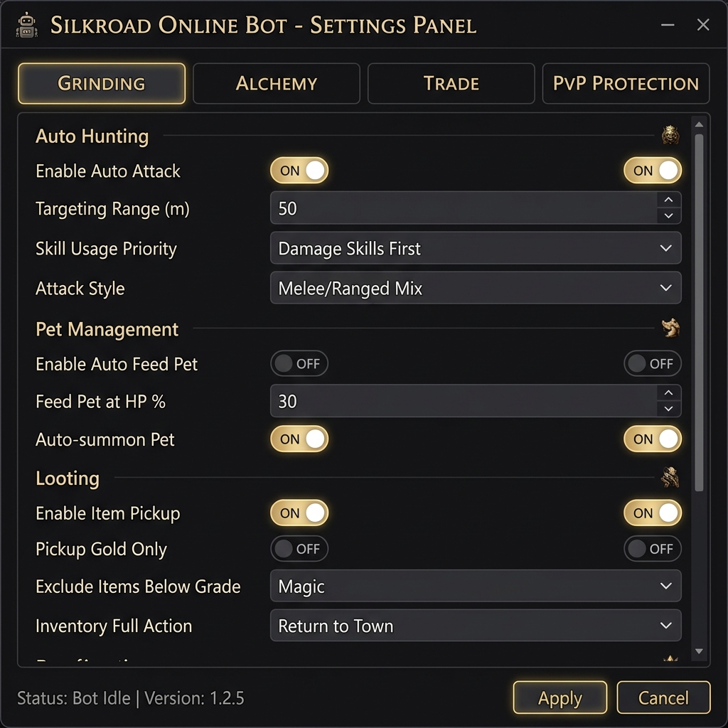Turn on the switch beside Enable Auto Feed Pet

point(299,364)
